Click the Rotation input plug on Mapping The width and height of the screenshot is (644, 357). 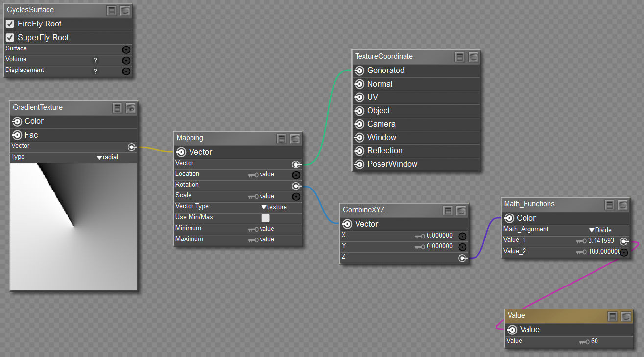coord(296,186)
